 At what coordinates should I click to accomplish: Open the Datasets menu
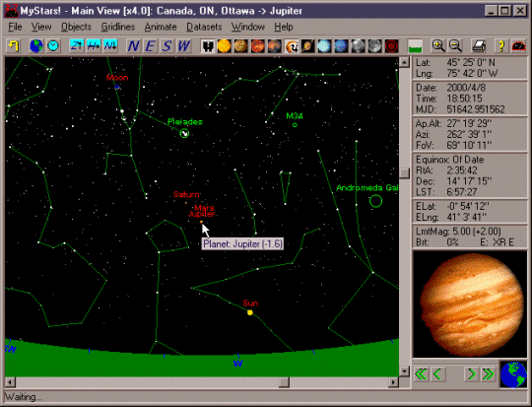pos(204,27)
